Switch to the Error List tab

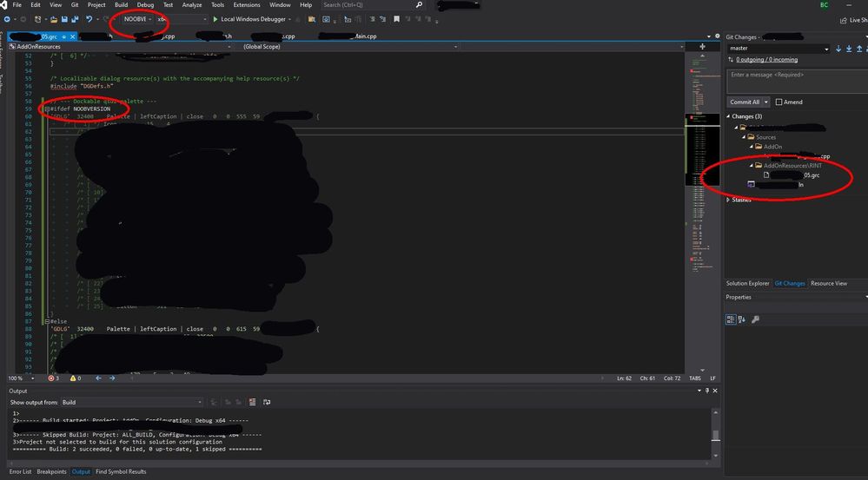pyautogui.click(x=20, y=471)
